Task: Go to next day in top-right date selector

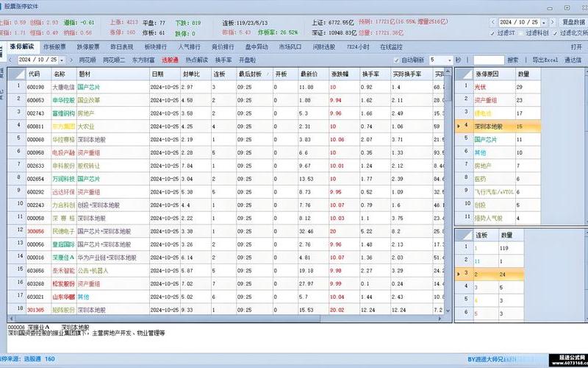Action: click(553, 23)
